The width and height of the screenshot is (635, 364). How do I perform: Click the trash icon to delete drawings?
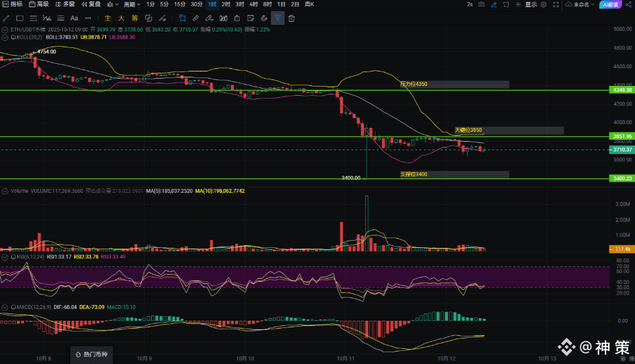point(292,18)
